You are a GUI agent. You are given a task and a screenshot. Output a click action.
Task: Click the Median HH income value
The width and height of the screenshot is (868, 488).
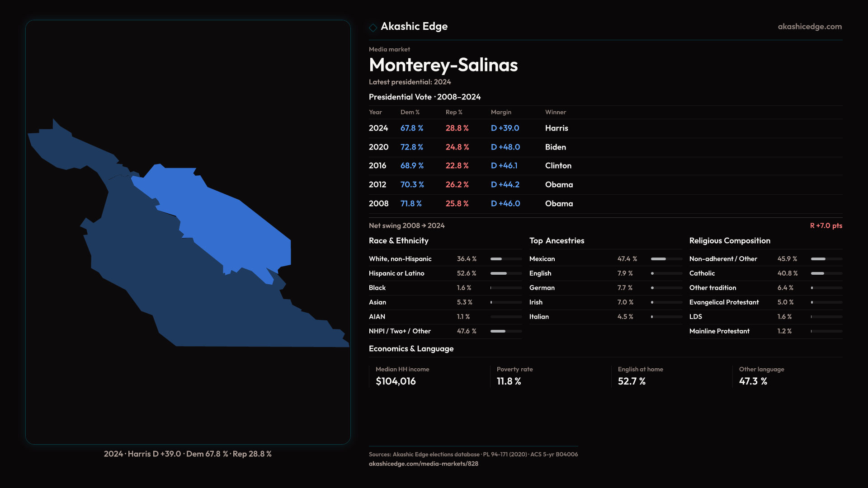pos(396,381)
